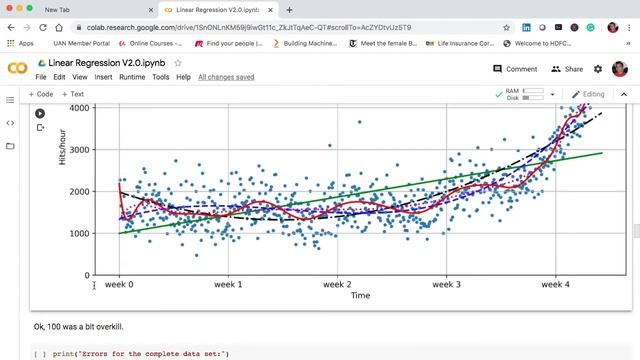Show more bookmarks with the chevron
640x360 pixels.
tap(628, 43)
